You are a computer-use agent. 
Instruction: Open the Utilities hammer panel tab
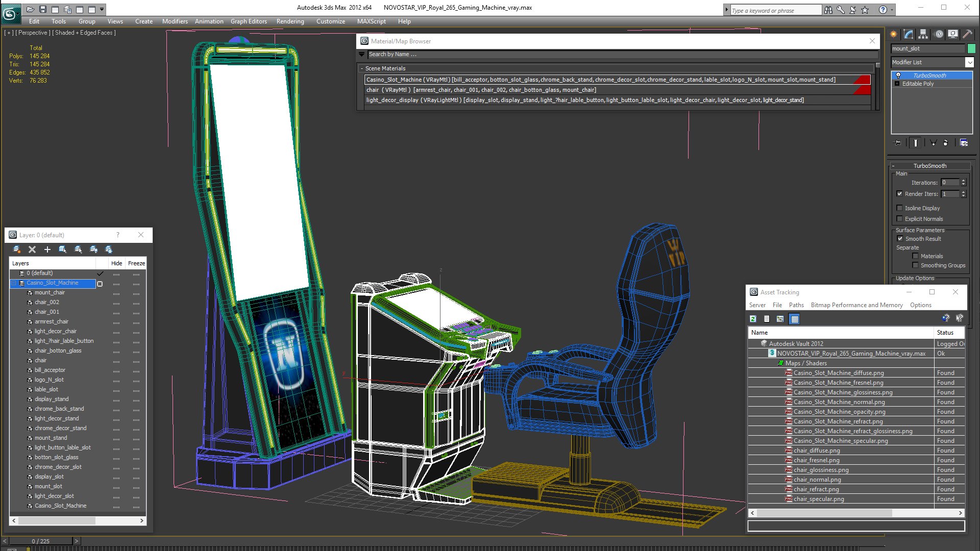click(x=968, y=34)
